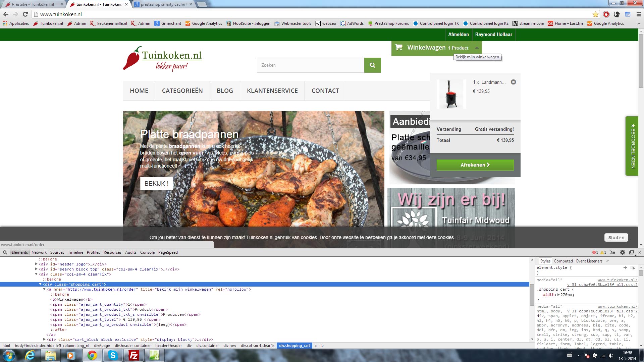The width and height of the screenshot is (644, 362).
Task: Open FileZilla from the taskbar
Action: coord(133,355)
